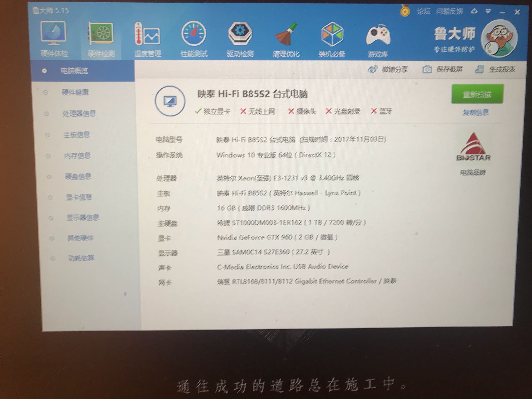This screenshot has height=399, width=532.
Task: Click the 处理器 row label
Action: point(167,178)
